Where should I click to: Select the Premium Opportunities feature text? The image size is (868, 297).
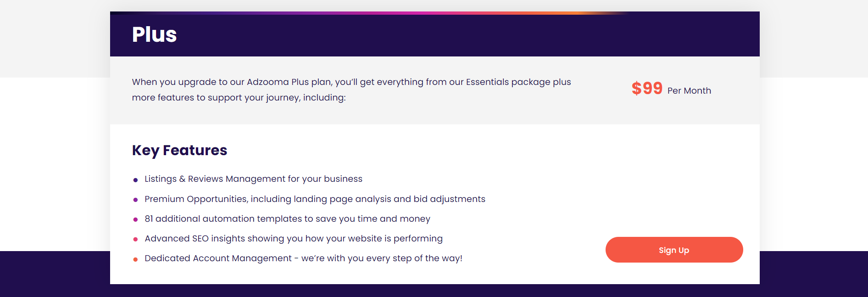tap(315, 199)
